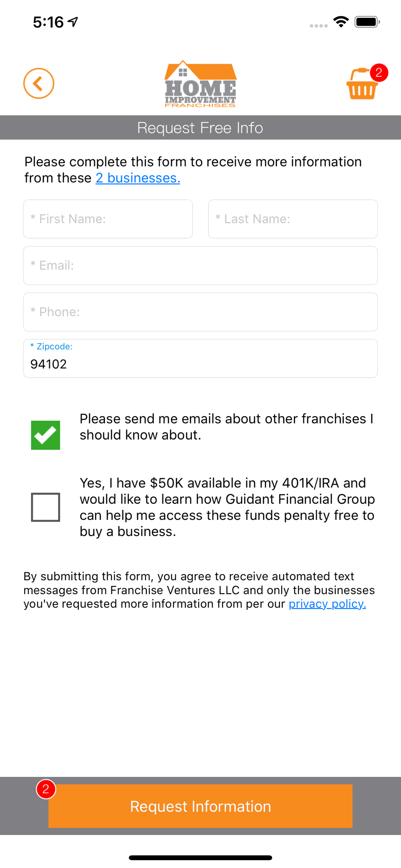Screen dimensions: 401x868
Task: Select the Phone input field
Action: pos(200,312)
